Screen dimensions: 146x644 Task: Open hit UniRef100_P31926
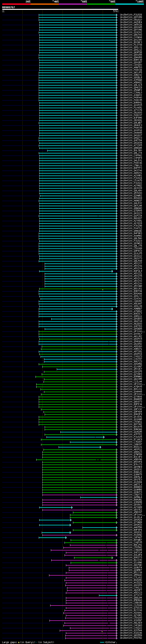[131, 15]
